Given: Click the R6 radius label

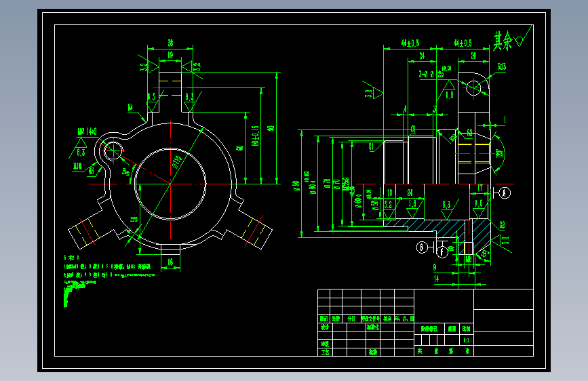Looking at the screenshot, I should [91, 171].
